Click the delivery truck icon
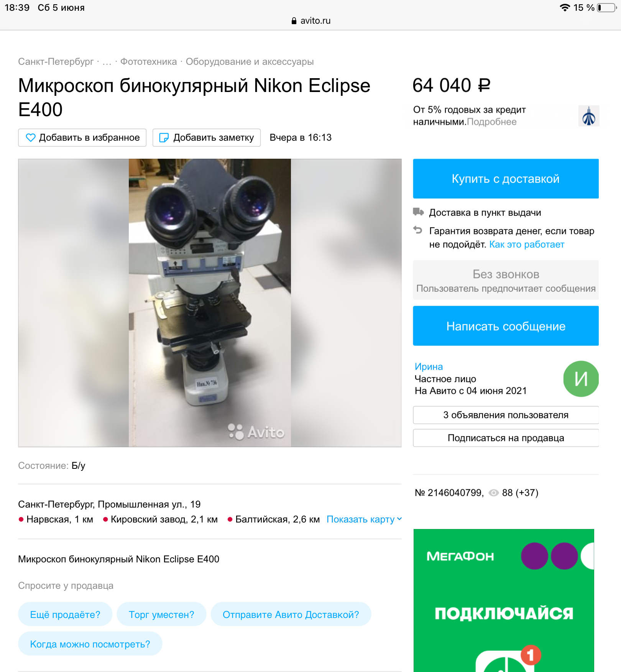Screen dimensions: 621x672 click(x=418, y=212)
